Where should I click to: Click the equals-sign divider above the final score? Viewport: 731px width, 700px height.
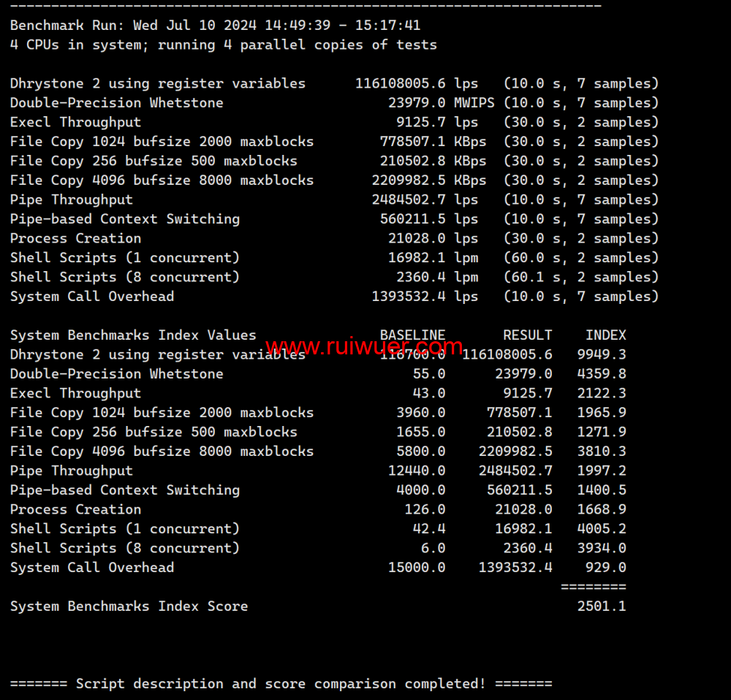point(593,586)
